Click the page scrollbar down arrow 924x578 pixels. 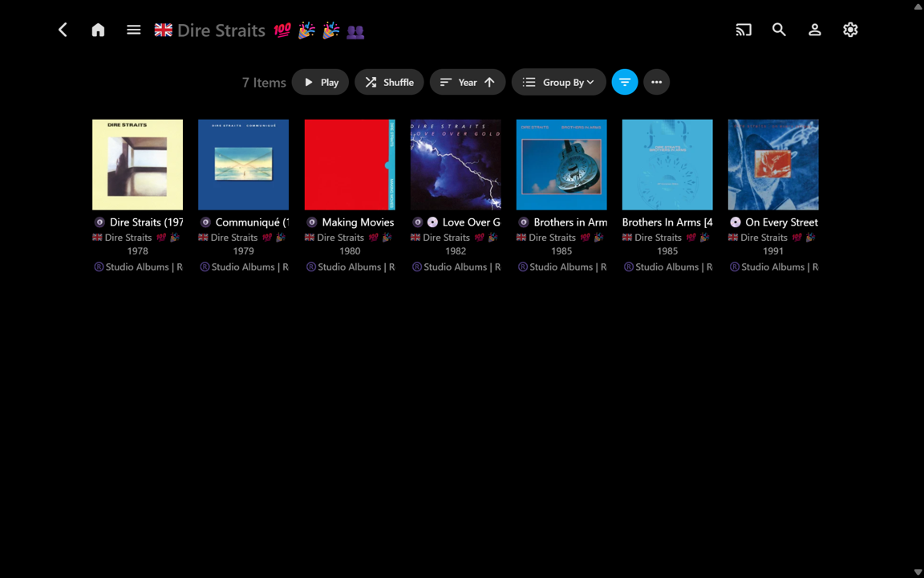click(918, 572)
